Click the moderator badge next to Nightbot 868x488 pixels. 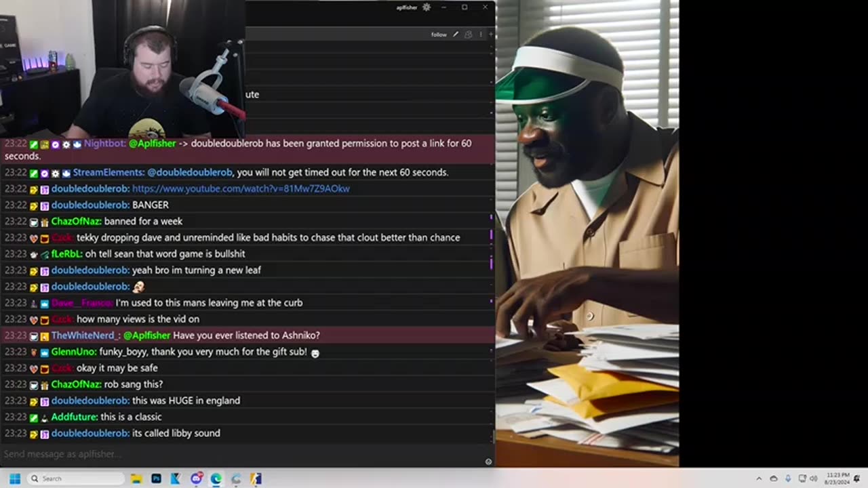click(34, 144)
